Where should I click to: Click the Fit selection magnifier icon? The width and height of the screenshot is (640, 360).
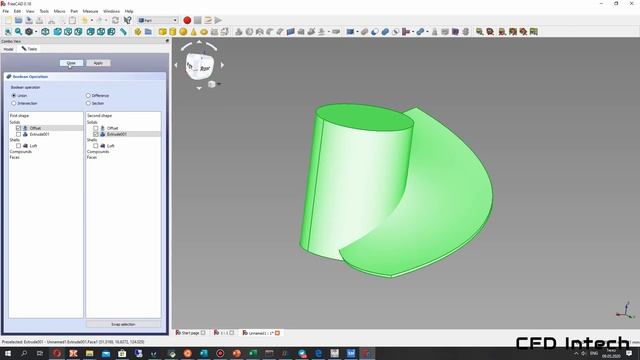(x=18, y=32)
